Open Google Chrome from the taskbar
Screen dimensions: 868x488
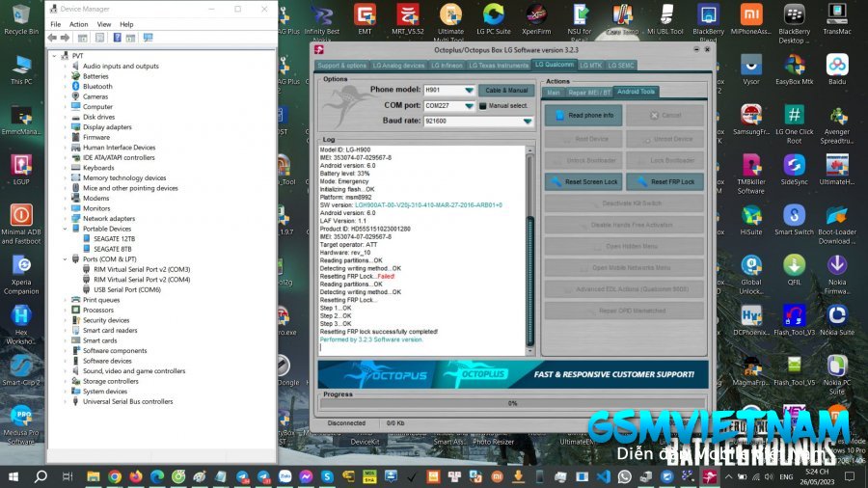click(115, 476)
